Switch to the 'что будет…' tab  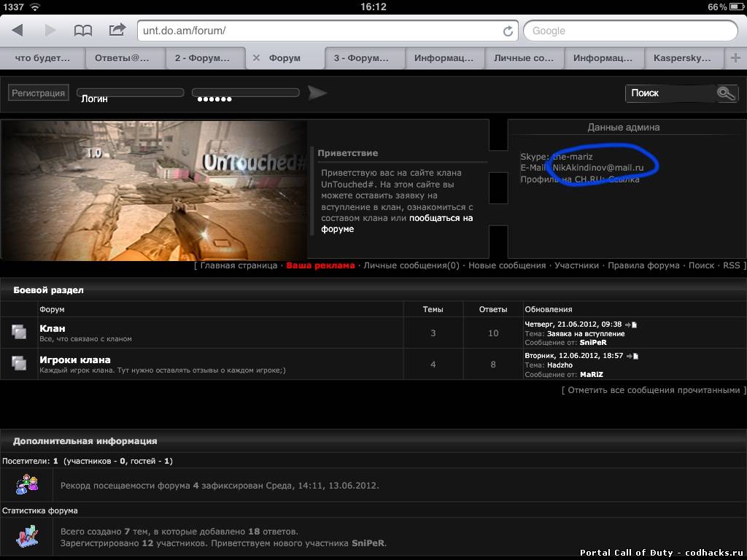42,58
